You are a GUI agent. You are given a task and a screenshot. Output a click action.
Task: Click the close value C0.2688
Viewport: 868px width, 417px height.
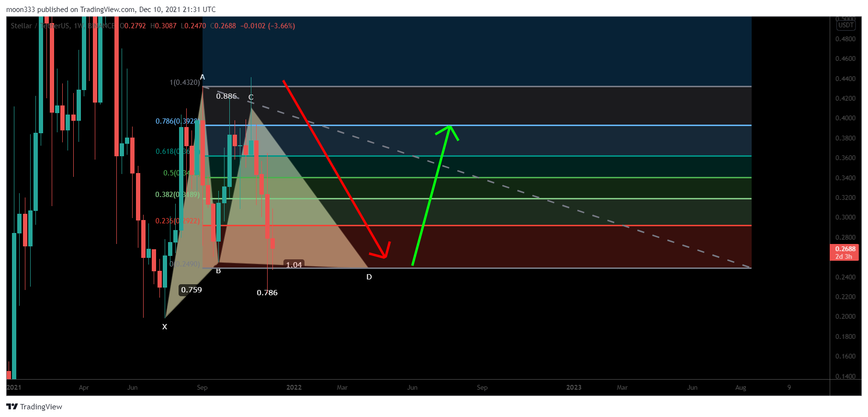point(223,26)
